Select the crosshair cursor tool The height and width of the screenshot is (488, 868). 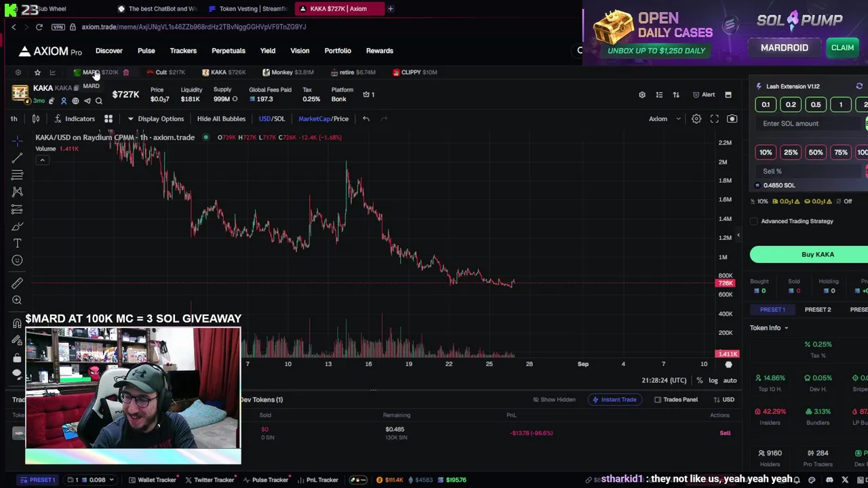(18, 141)
